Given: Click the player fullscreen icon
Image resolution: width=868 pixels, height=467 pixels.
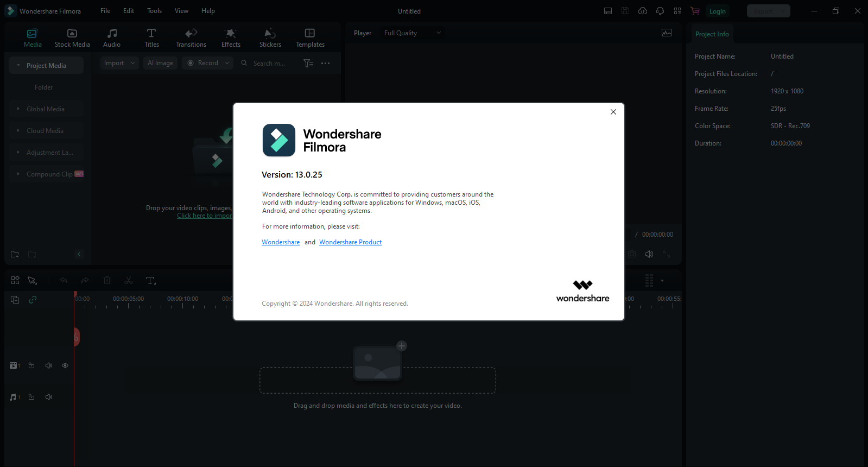Looking at the screenshot, I should tap(667, 254).
